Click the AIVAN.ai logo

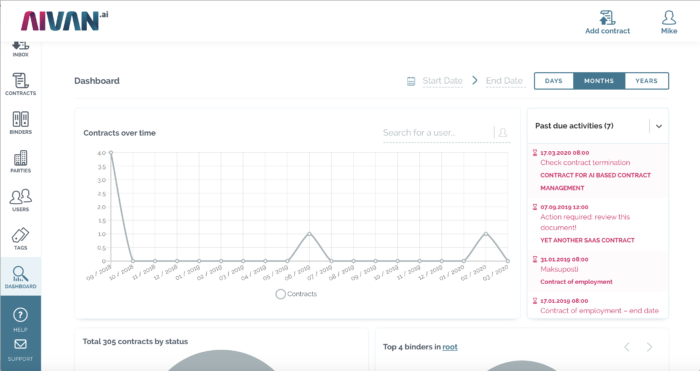pyautogui.click(x=64, y=21)
